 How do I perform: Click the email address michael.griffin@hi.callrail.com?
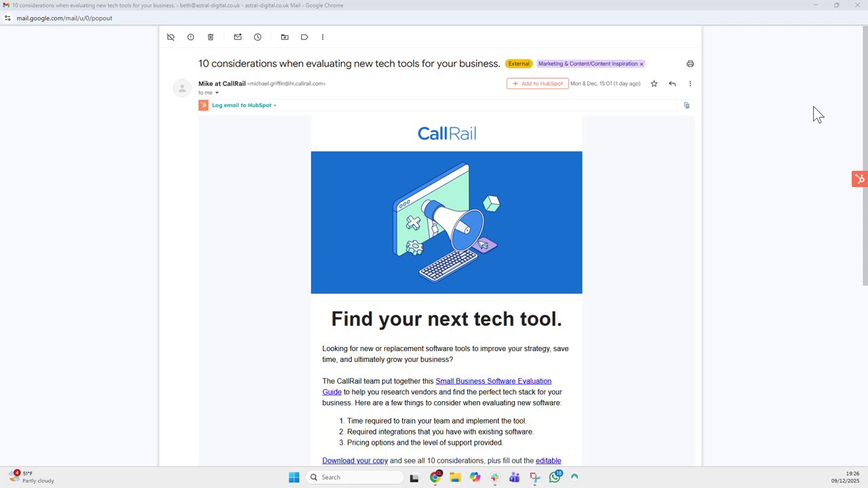(x=286, y=84)
